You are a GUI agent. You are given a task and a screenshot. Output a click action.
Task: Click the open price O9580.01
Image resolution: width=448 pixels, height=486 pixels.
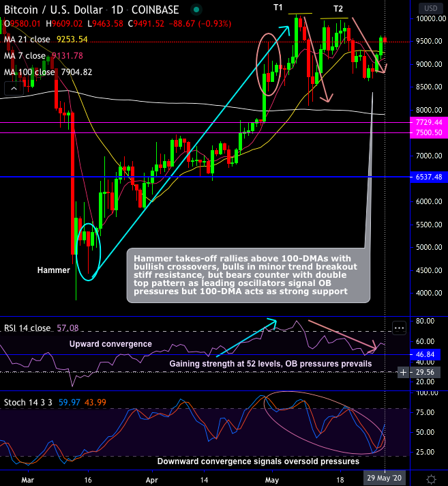tap(23, 24)
